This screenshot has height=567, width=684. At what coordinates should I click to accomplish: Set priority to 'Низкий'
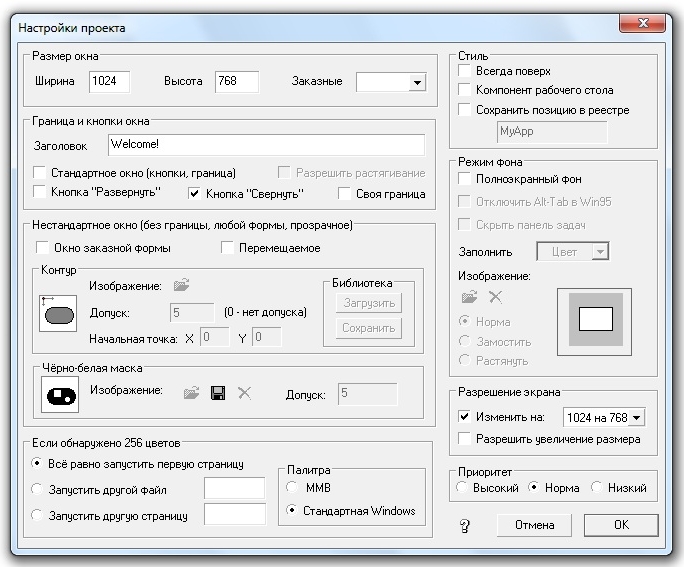[597, 487]
